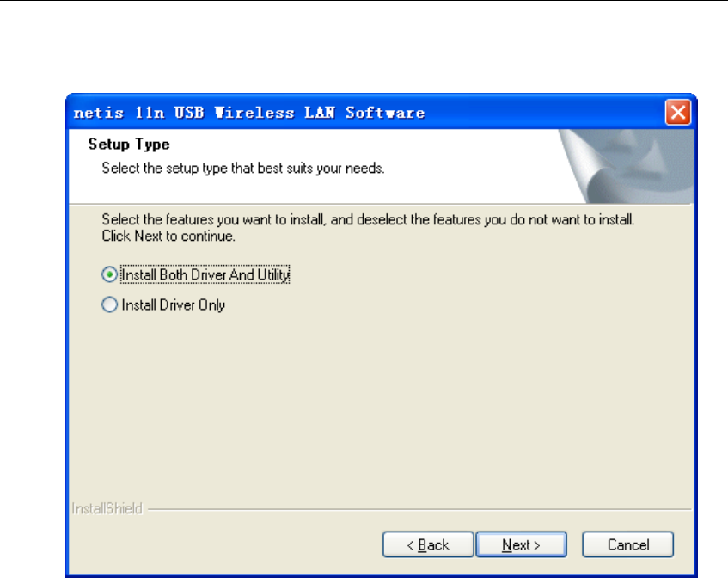Choose the Install Driver Only radio button

(109, 304)
